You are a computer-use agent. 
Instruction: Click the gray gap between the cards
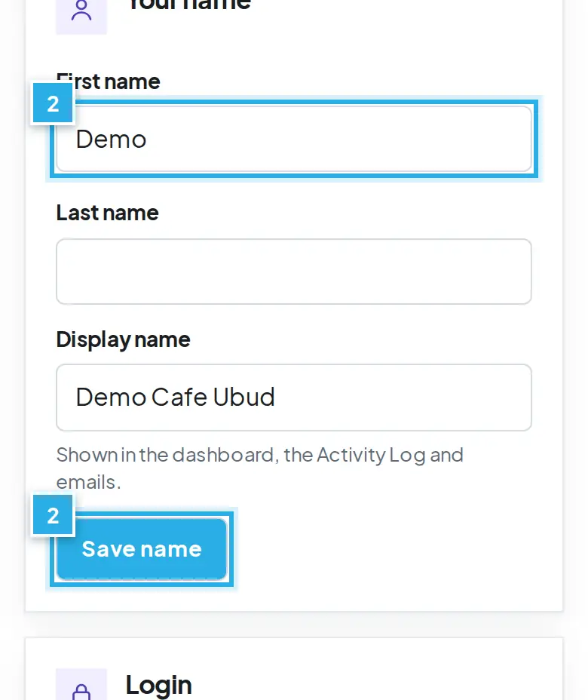click(294, 625)
